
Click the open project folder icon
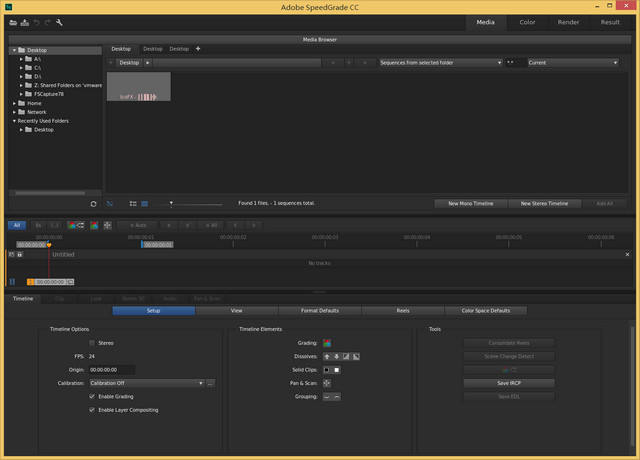click(x=13, y=22)
